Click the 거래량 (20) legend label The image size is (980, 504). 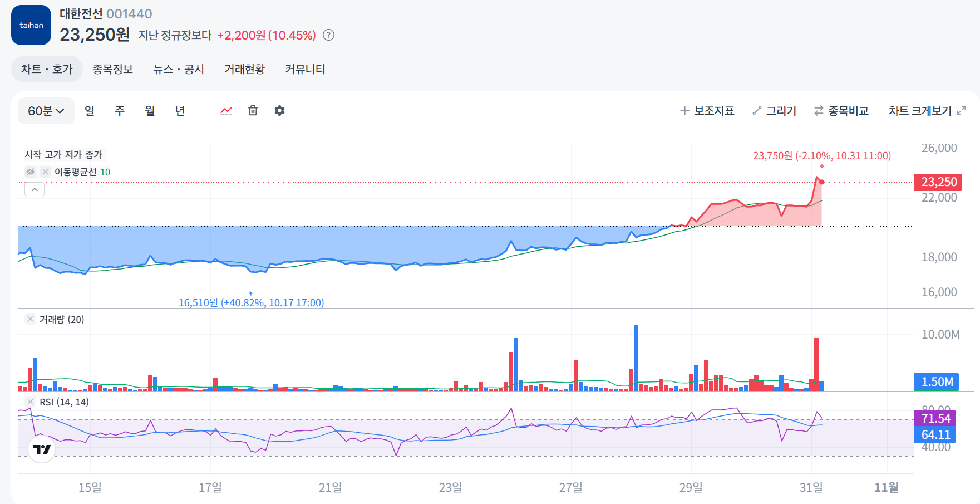[x=62, y=319]
